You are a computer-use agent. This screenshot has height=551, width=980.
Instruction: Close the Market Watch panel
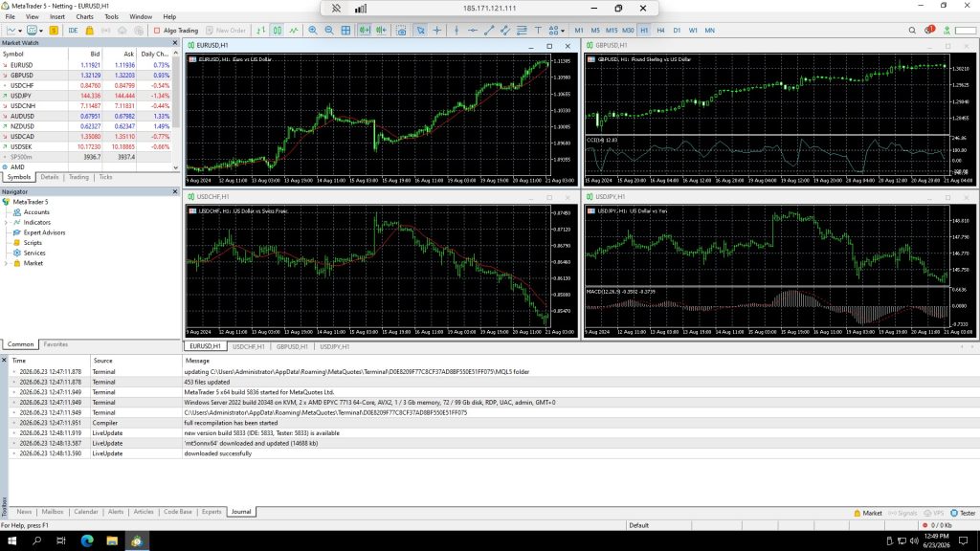[x=175, y=43]
